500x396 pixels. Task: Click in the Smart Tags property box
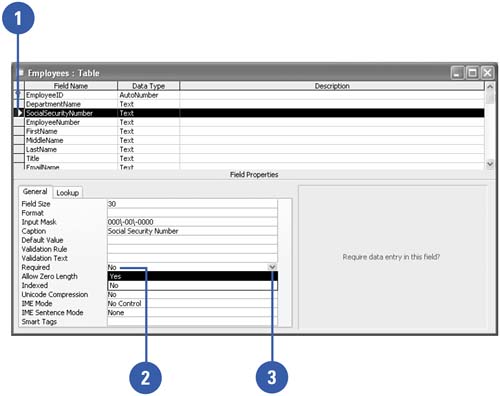(192, 321)
